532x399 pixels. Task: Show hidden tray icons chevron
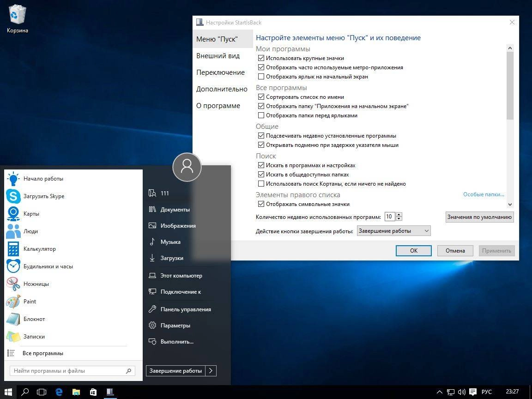click(x=439, y=392)
